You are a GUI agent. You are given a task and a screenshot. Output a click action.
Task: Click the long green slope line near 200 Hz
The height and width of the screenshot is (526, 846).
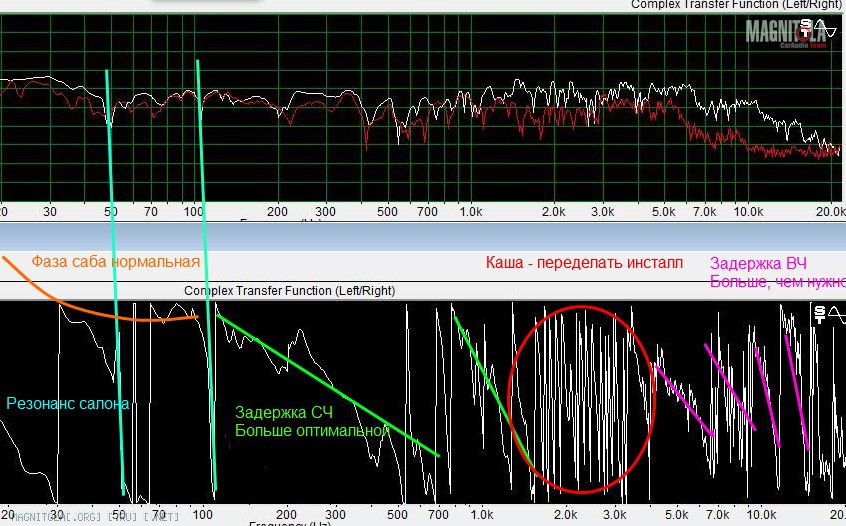coord(328,386)
